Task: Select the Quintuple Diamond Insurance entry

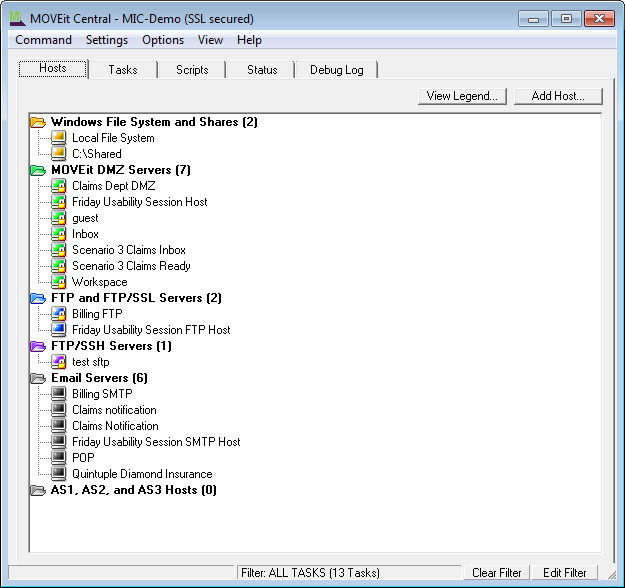Action: 142,474
